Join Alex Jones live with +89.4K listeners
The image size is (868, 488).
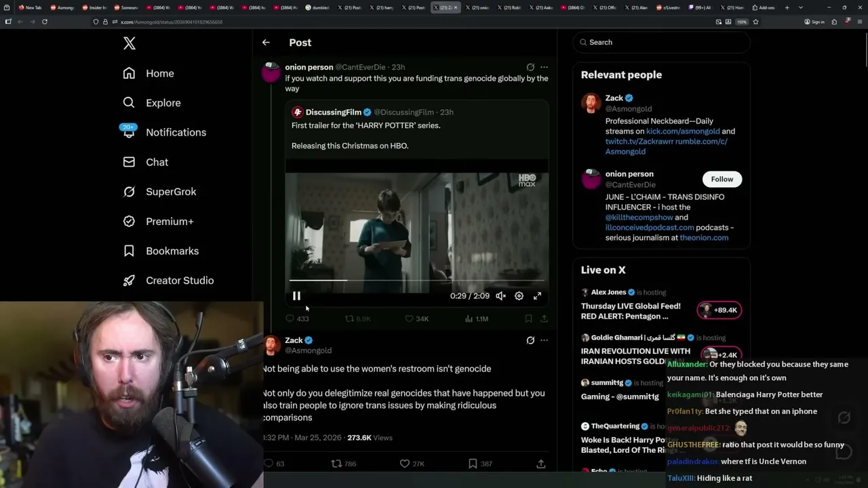719,310
